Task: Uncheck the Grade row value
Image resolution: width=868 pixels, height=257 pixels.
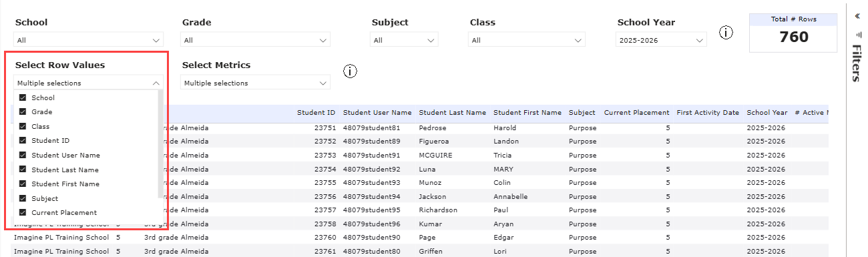Action: pyautogui.click(x=23, y=112)
